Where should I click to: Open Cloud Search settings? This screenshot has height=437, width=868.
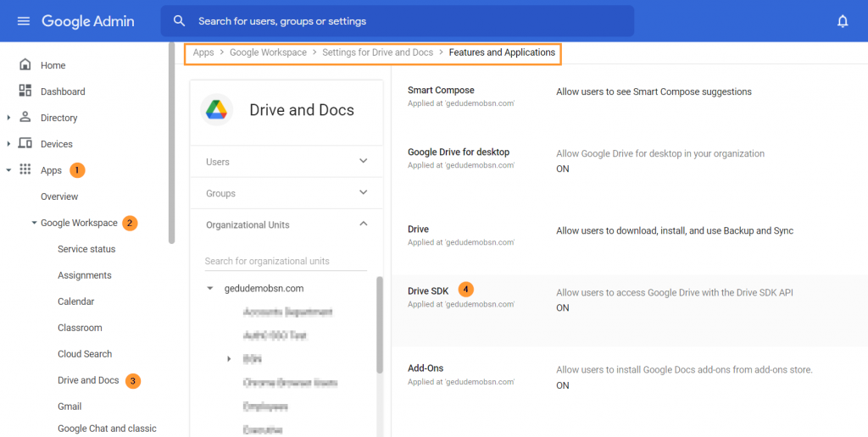[x=85, y=354]
